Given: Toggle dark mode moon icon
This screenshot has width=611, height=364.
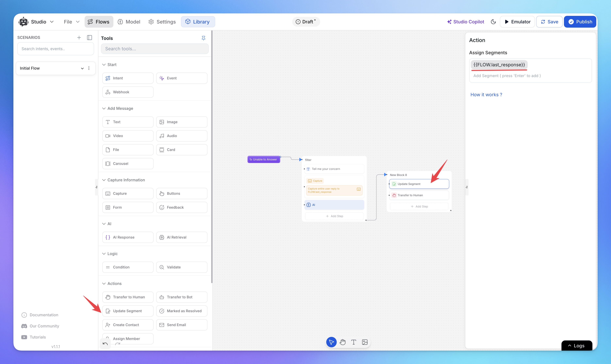Looking at the screenshot, I should click(x=493, y=22).
